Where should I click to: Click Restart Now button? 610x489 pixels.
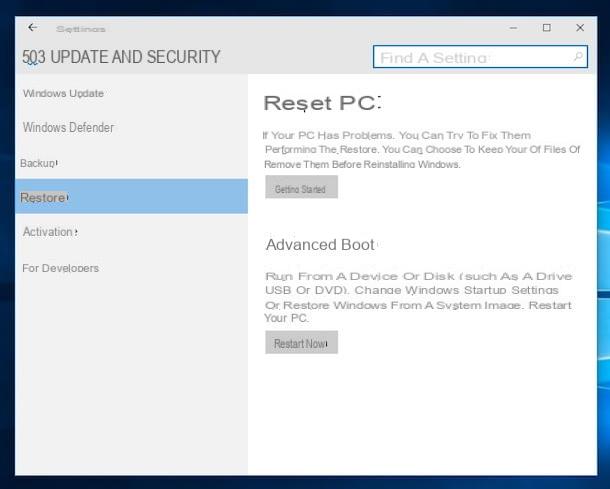tap(301, 342)
